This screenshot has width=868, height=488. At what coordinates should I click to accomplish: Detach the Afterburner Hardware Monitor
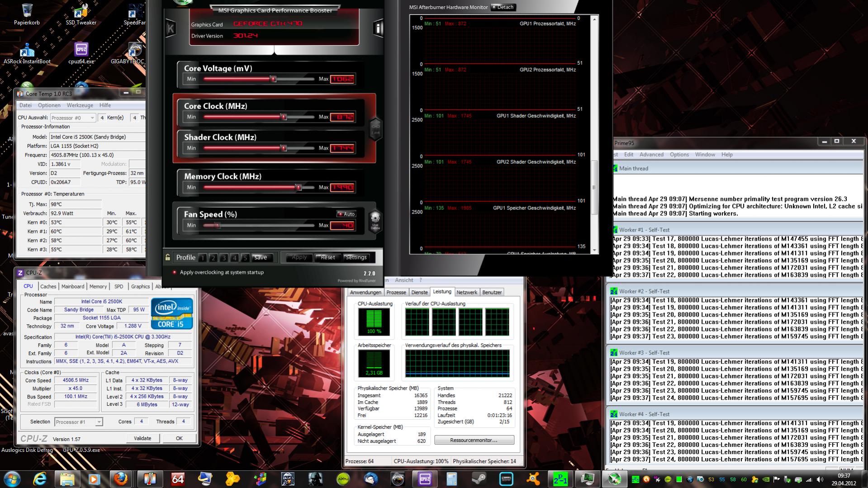tap(503, 7)
